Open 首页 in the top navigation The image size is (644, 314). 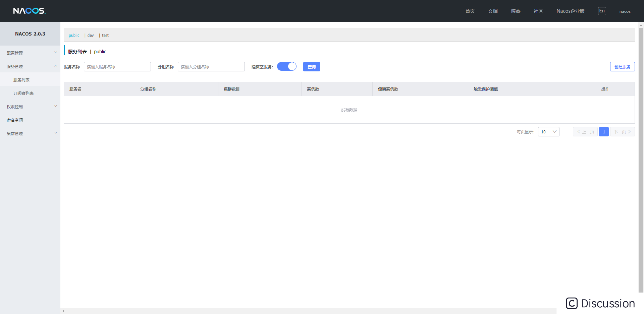pos(470,11)
